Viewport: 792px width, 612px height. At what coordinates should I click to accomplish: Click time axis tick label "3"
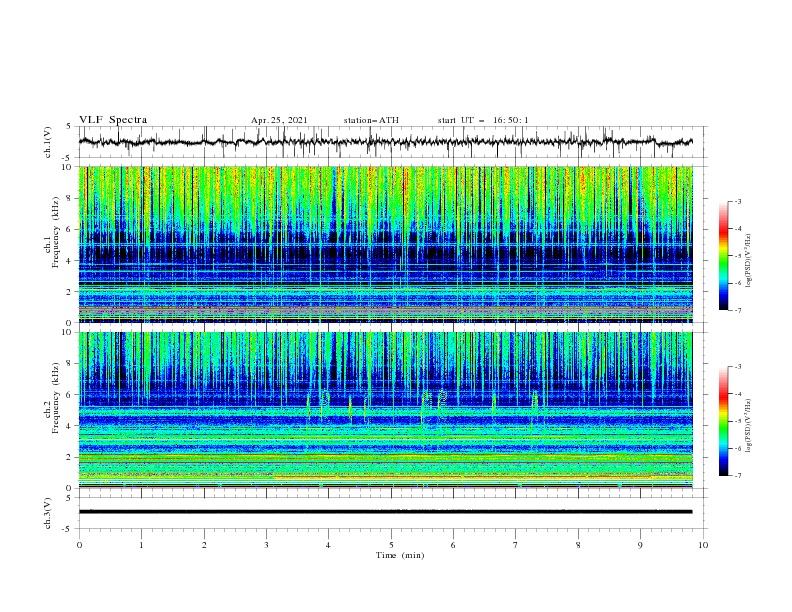pos(266,545)
